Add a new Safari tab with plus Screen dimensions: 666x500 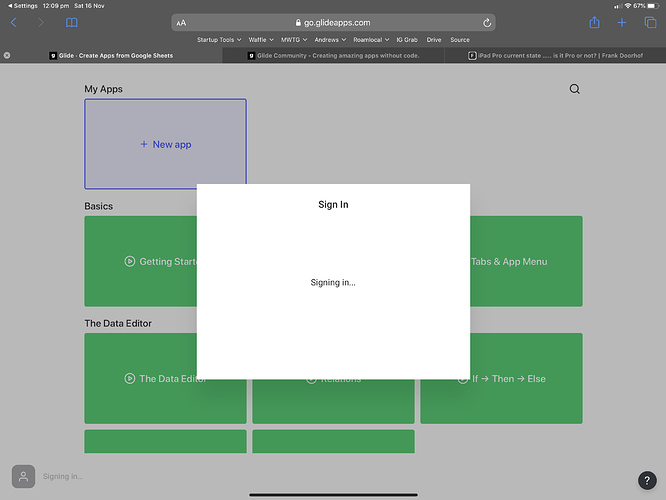click(622, 23)
